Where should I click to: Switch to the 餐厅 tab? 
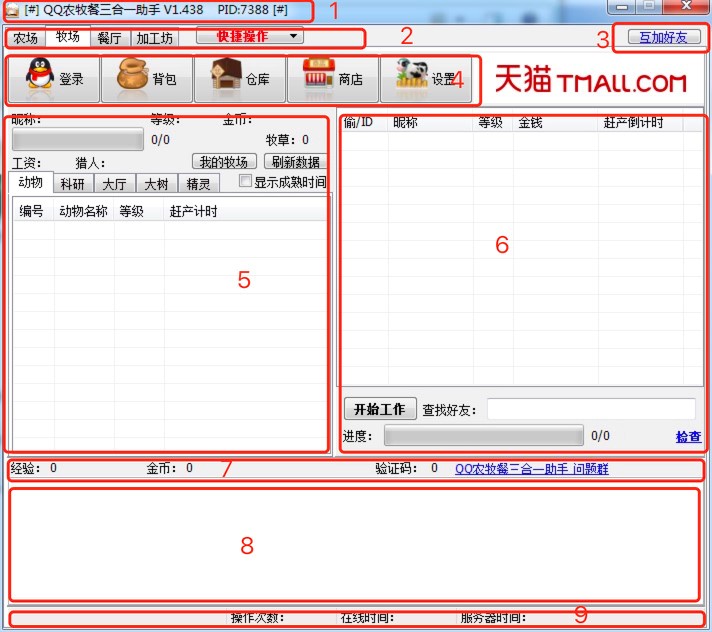[109, 38]
